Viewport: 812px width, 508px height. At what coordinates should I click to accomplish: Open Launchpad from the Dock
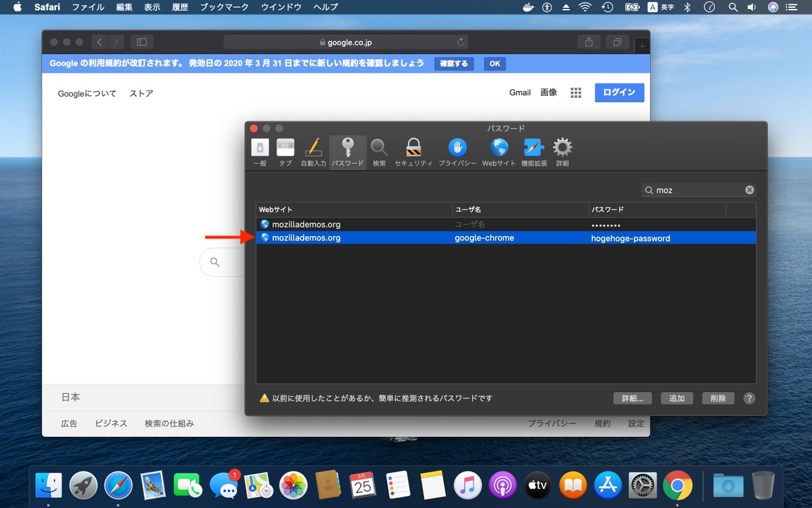pos(84,485)
